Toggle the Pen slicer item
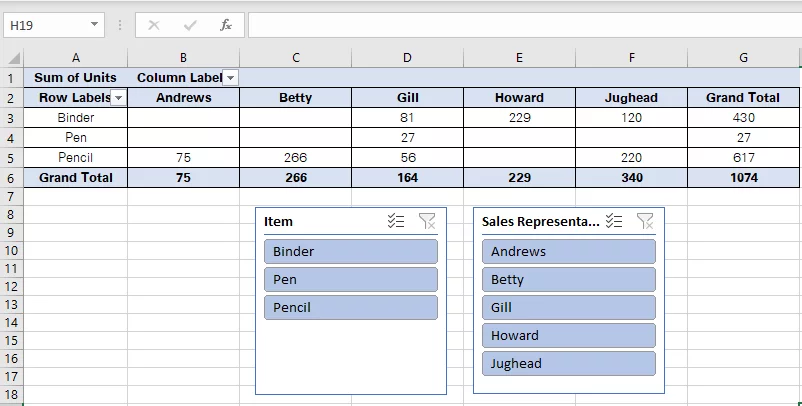 (350, 279)
